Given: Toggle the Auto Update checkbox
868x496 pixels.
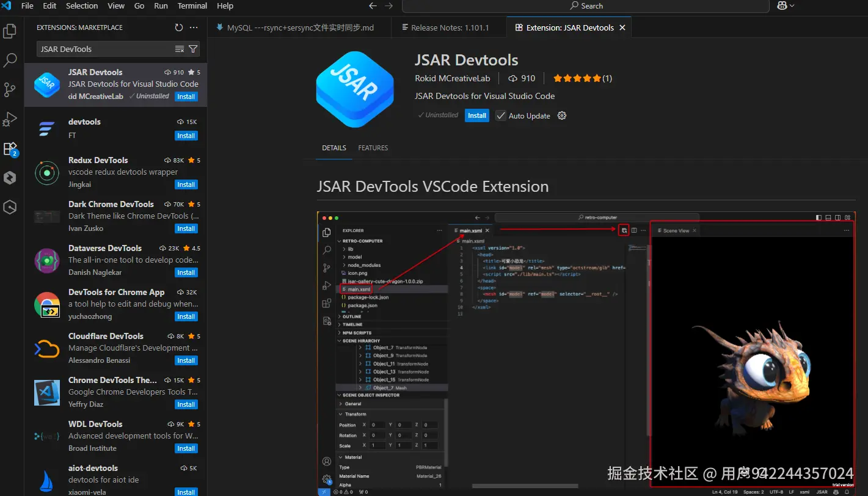Looking at the screenshot, I should point(501,115).
